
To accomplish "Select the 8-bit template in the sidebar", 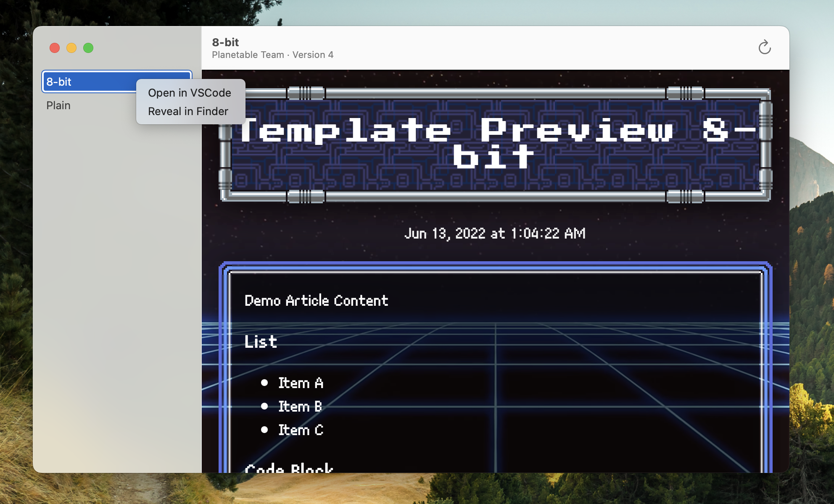I will (x=84, y=81).
